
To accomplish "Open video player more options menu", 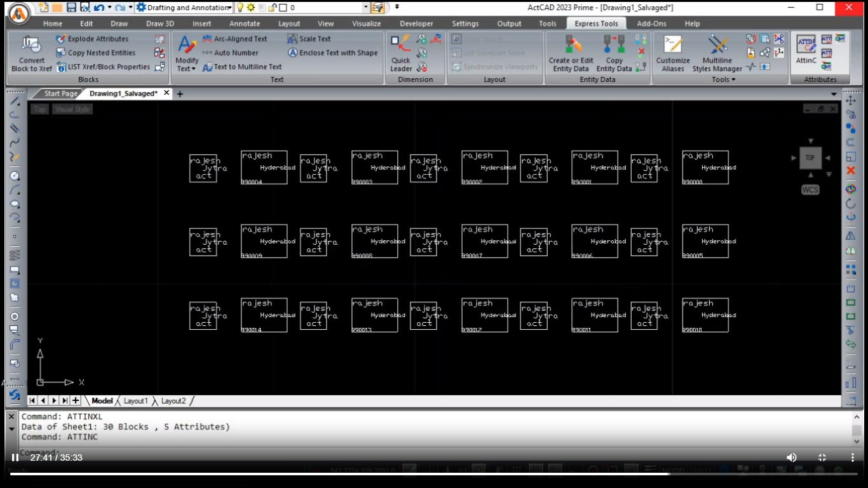I will pos(852,457).
